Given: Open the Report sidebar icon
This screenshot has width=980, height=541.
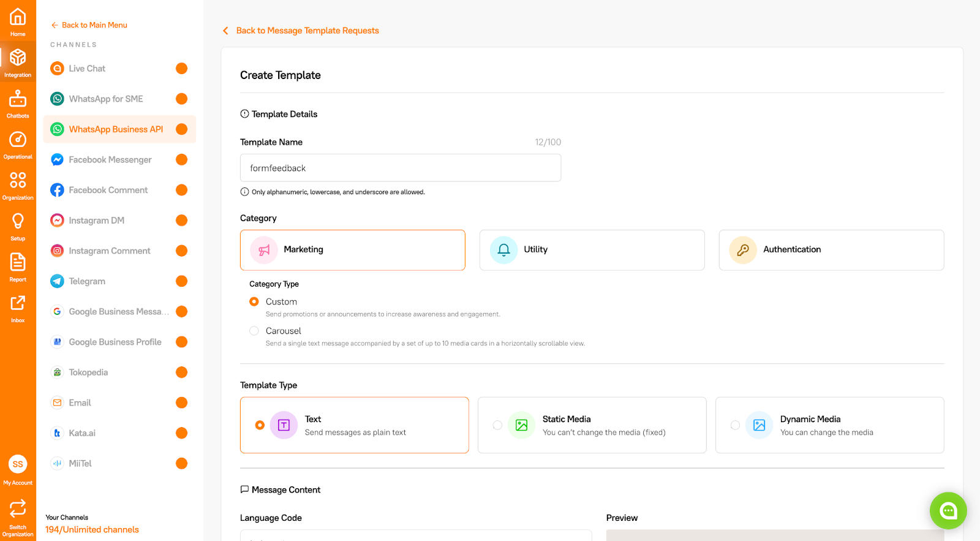Looking at the screenshot, I should click(x=18, y=262).
